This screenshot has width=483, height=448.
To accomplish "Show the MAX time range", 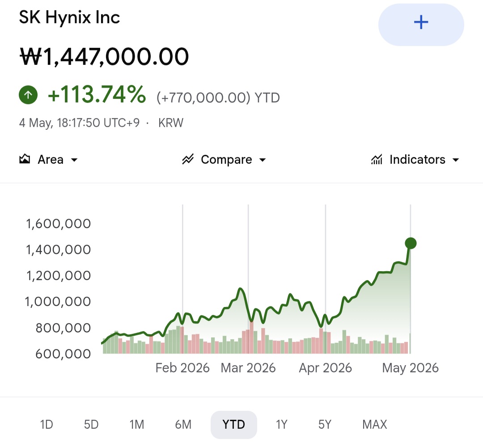I will coord(375,425).
